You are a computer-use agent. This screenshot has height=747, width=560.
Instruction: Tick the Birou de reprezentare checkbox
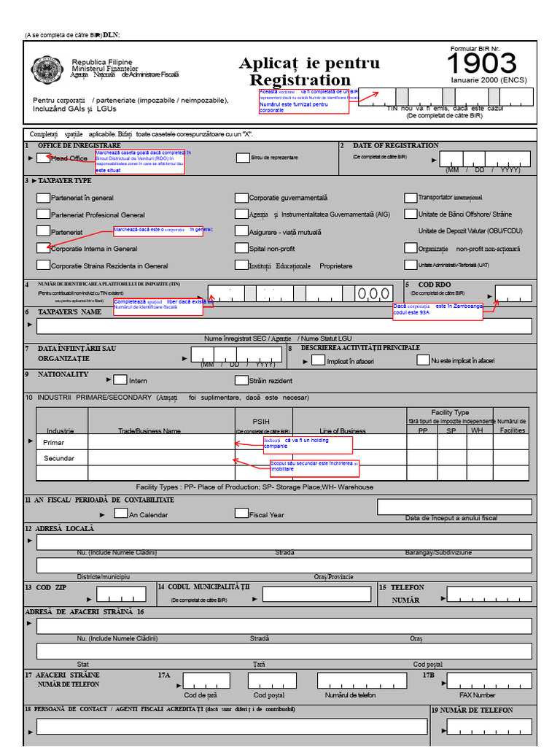coord(243,158)
